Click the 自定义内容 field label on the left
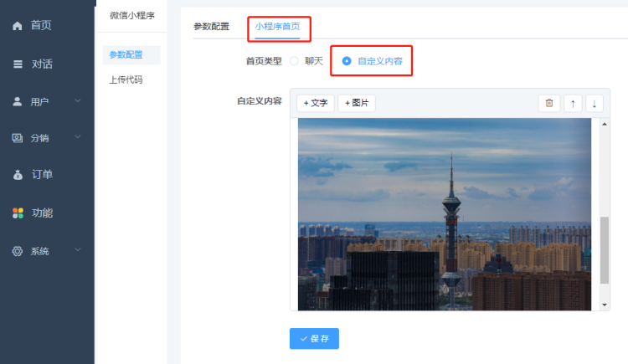Viewport: 628px width, 364px height. coord(260,101)
